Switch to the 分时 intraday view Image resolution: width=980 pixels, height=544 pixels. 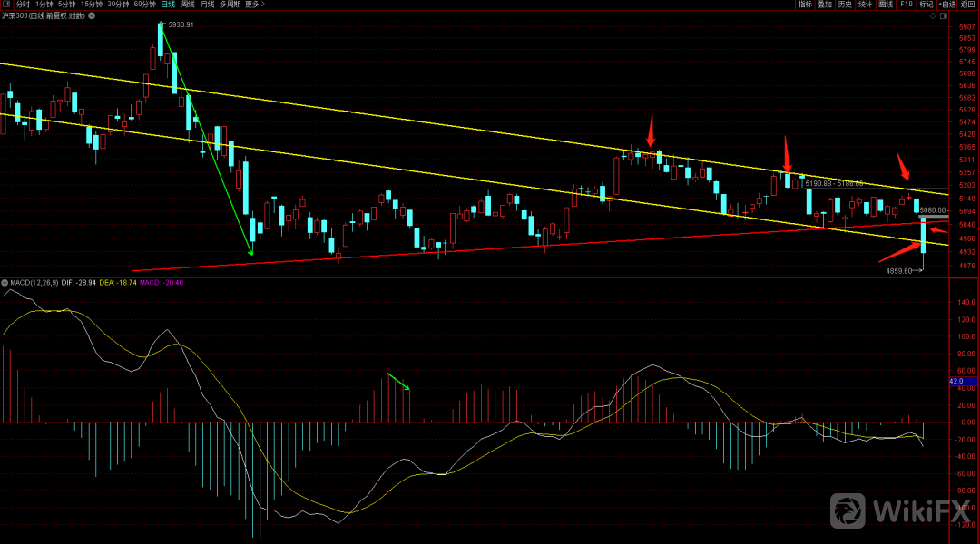coord(23,5)
